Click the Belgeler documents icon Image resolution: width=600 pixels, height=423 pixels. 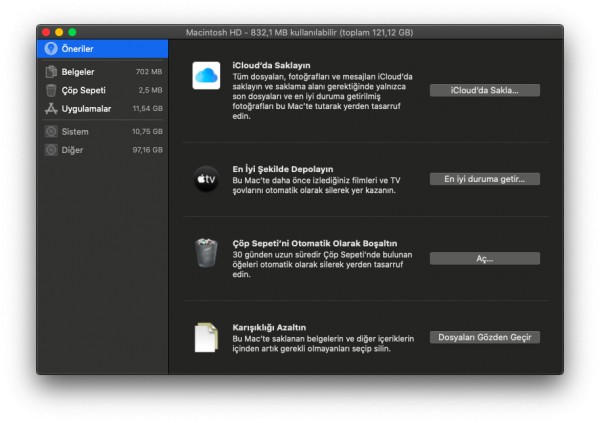[x=51, y=72]
